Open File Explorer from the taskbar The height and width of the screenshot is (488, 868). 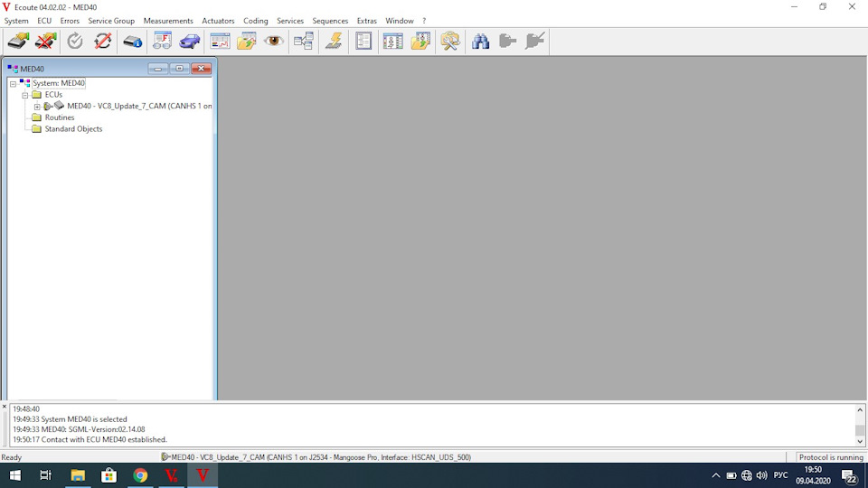point(78,475)
